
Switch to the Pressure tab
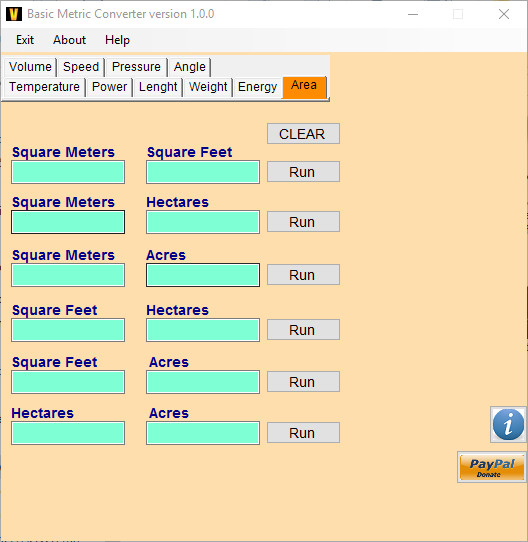click(x=136, y=67)
